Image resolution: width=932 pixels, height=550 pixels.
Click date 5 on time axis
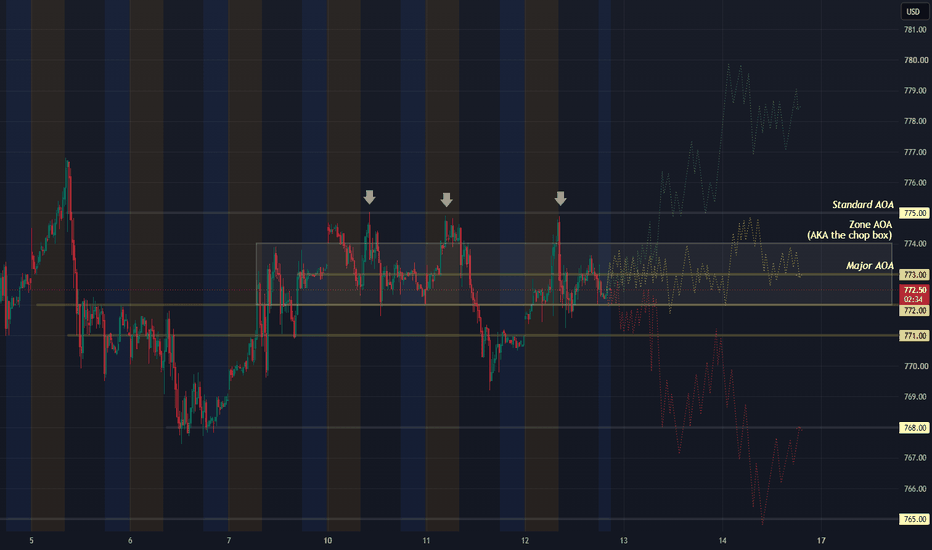coord(32,540)
